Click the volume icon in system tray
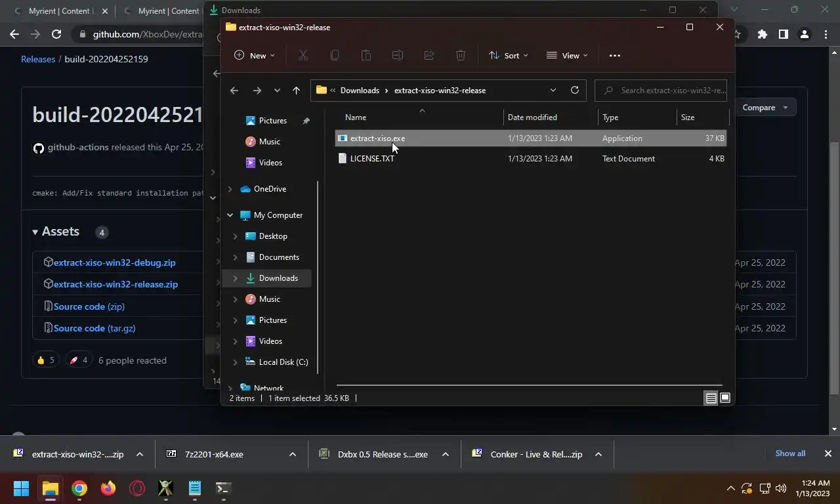 pos(781,488)
